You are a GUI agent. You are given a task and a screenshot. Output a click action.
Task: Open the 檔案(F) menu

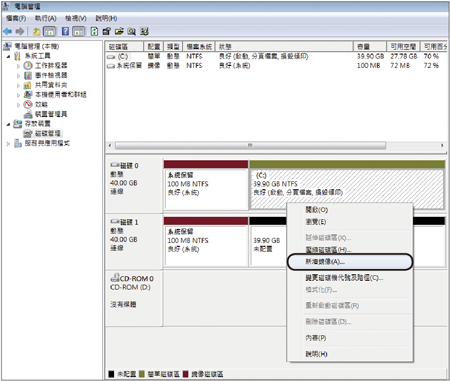click(16, 18)
